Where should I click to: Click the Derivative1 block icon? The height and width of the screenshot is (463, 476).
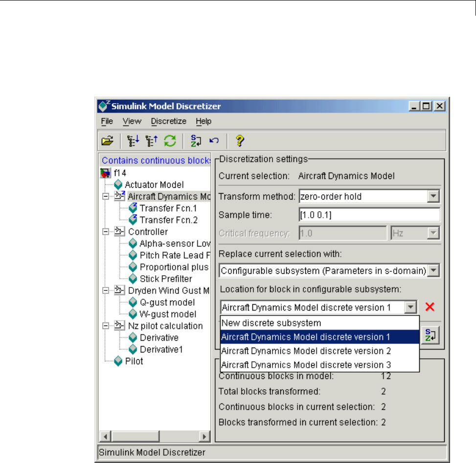(133, 350)
